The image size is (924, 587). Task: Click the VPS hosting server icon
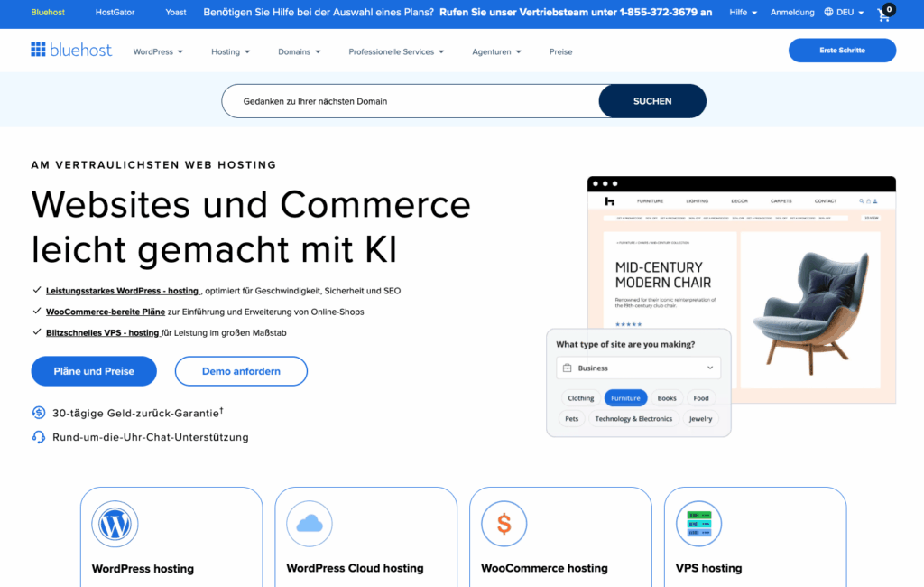(x=698, y=523)
